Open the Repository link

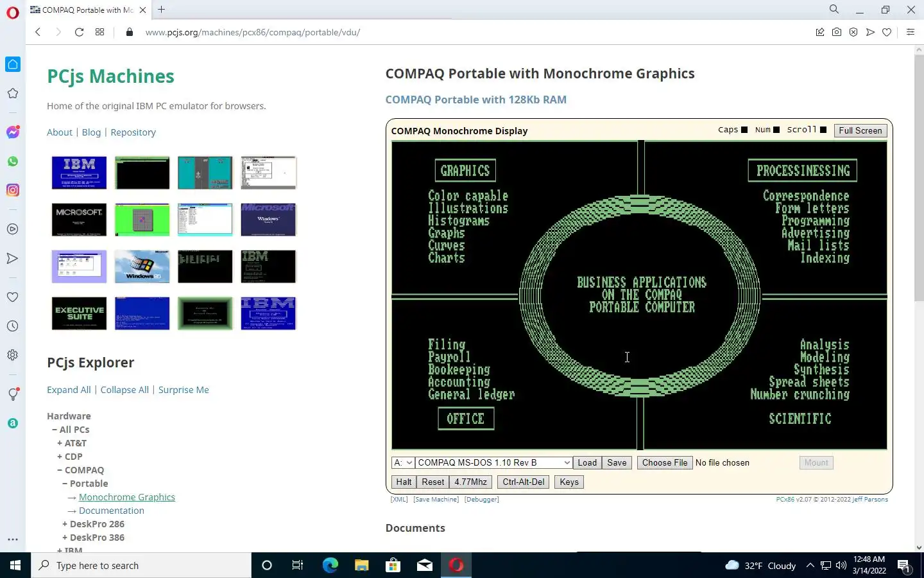(133, 132)
